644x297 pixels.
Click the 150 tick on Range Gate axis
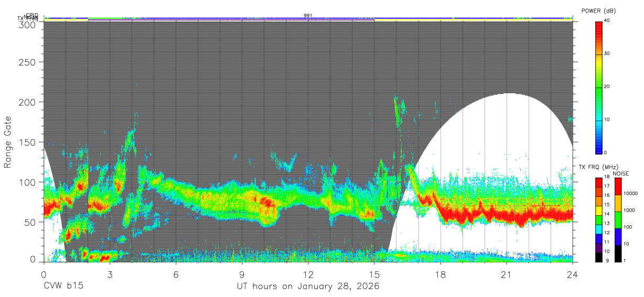(x=27, y=142)
